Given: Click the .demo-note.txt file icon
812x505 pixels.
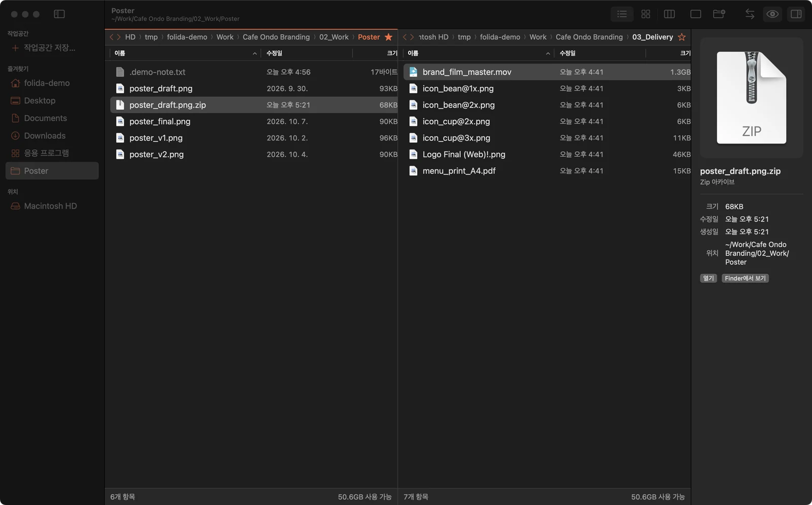Looking at the screenshot, I should coord(120,72).
